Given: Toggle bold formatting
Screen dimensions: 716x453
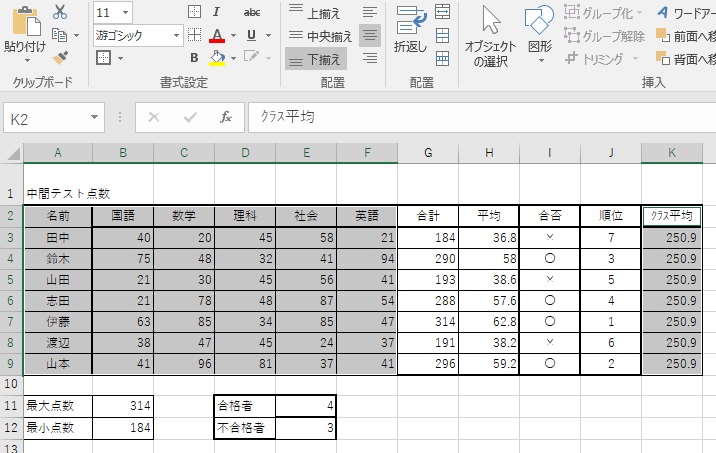Looking at the screenshot, I should point(194,58).
